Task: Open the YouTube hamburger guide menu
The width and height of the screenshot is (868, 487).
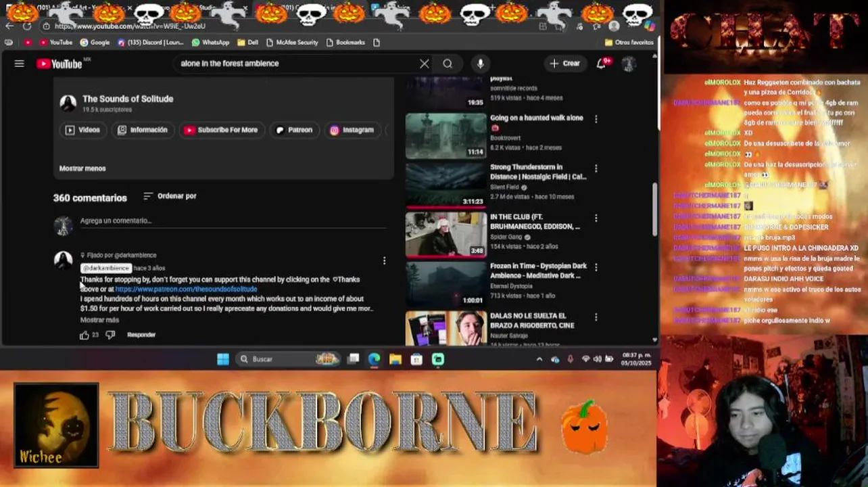Action: 19,64
